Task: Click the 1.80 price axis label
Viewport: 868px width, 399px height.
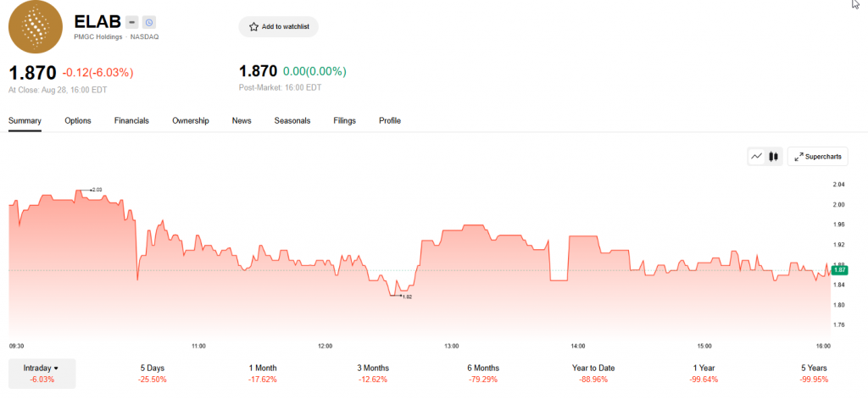Action: click(839, 305)
